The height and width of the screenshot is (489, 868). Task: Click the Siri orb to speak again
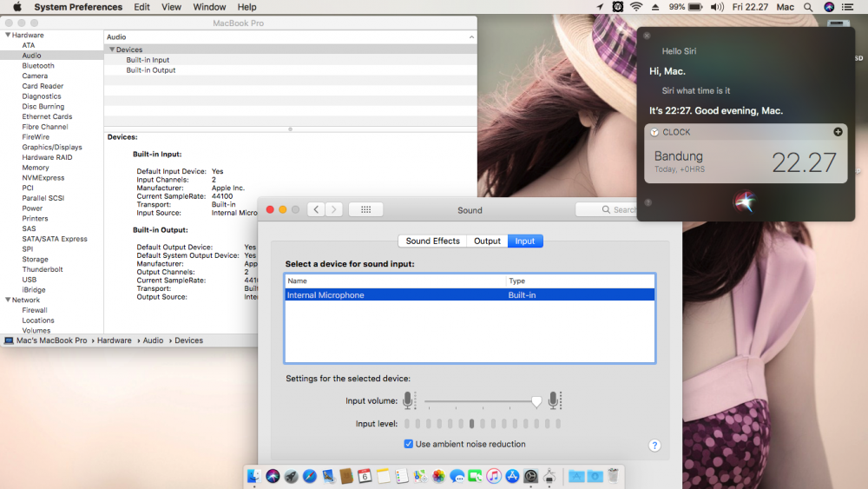(x=745, y=202)
